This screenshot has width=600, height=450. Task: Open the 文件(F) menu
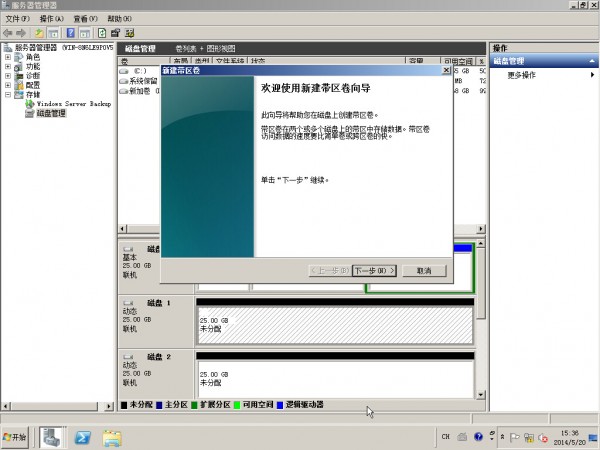point(17,19)
